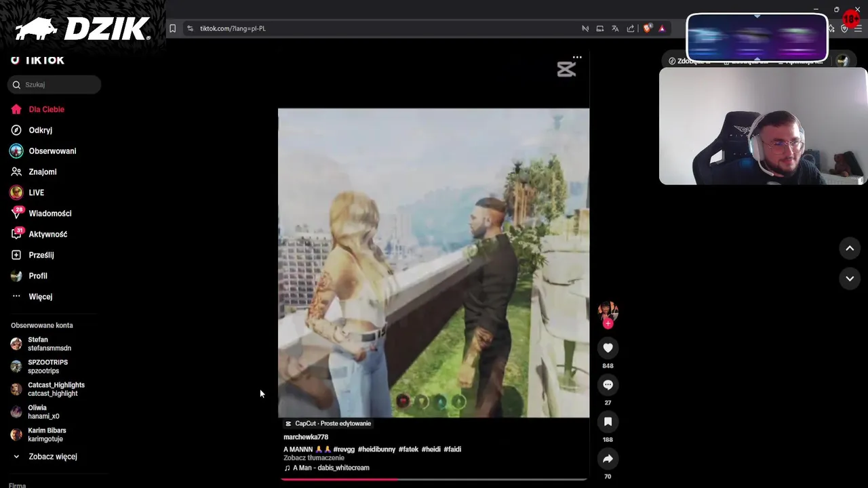The image size is (868, 488).
Task: Click the tiktok.com address bar URL
Action: [x=233, y=28]
